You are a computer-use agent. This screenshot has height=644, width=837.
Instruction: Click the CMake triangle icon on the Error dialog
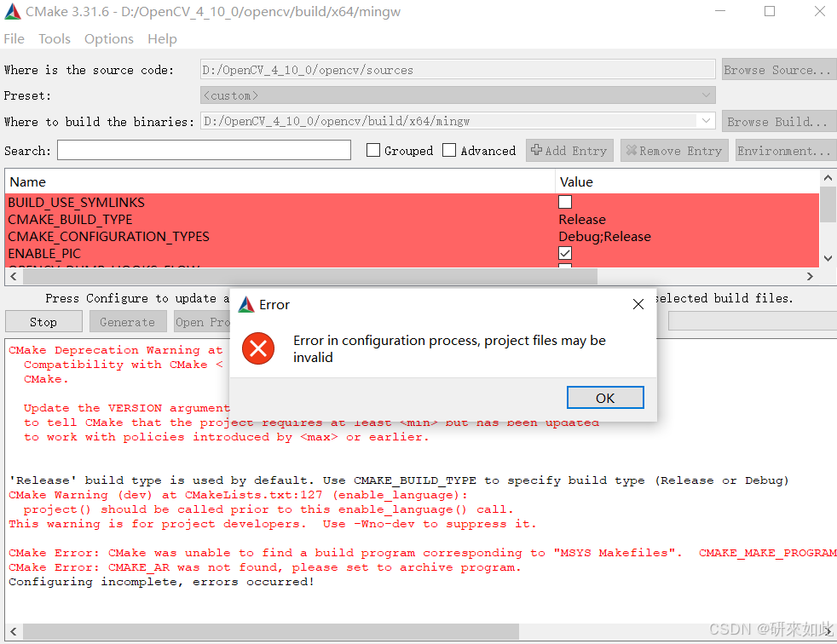[245, 303]
